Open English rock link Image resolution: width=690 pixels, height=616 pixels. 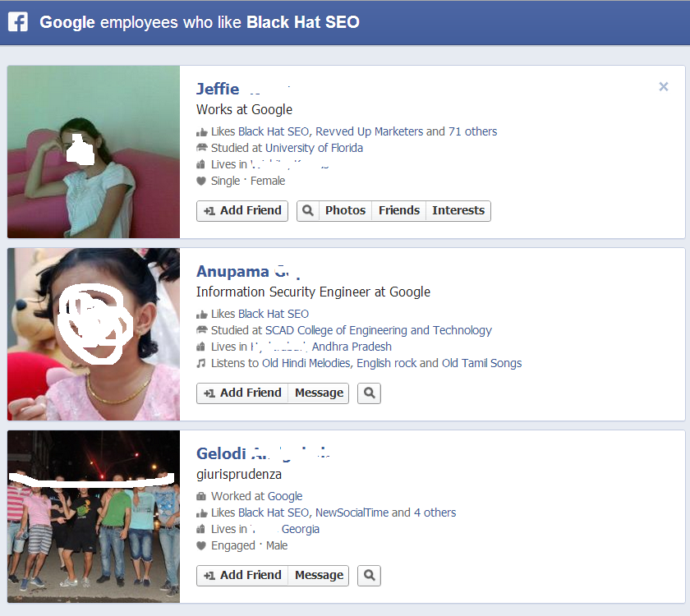386,363
